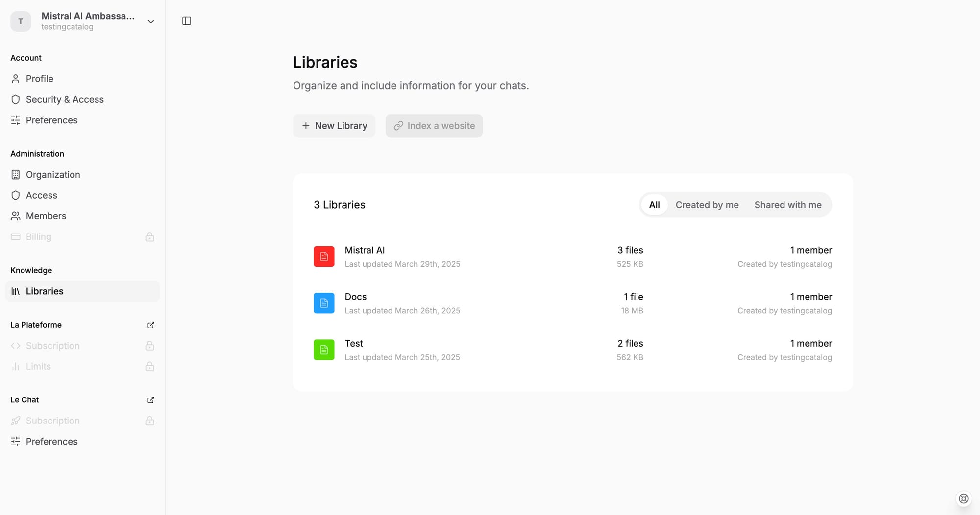Image resolution: width=980 pixels, height=515 pixels.
Task: Click the Billing lock icon
Action: point(150,237)
